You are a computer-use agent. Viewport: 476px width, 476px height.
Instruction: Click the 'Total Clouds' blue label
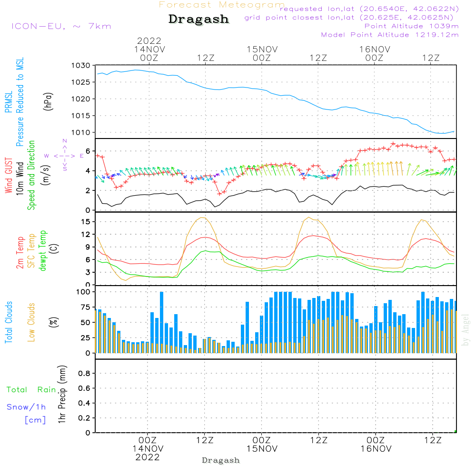[9, 322]
